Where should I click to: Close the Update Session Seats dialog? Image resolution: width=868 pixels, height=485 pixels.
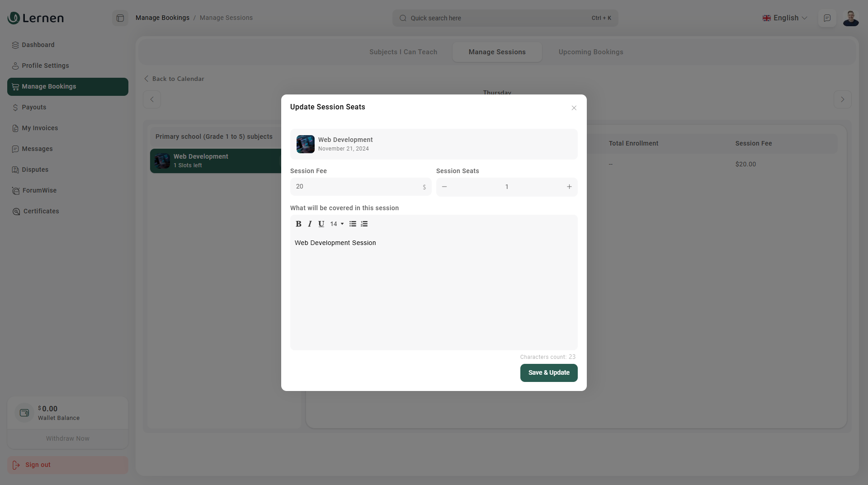tap(574, 108)
